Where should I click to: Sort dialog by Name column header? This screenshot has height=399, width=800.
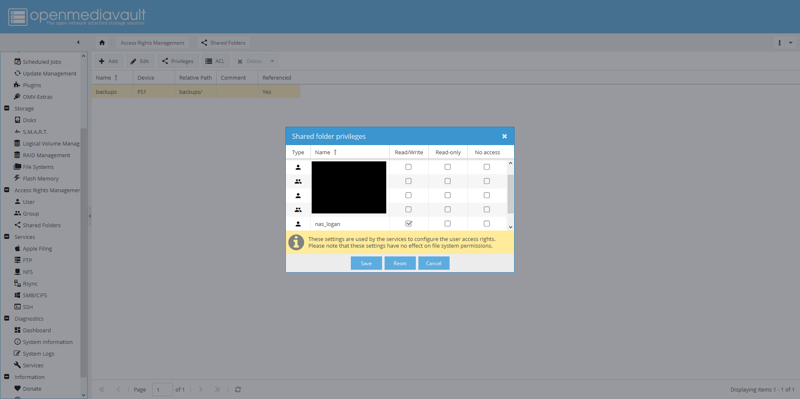coord(350,153)
